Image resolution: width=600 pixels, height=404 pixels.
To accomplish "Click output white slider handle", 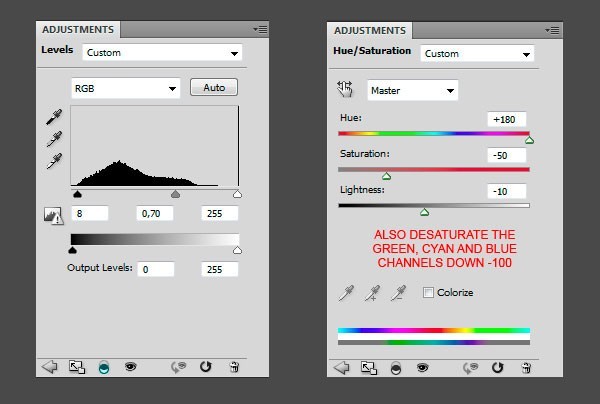I will (237, 250).
